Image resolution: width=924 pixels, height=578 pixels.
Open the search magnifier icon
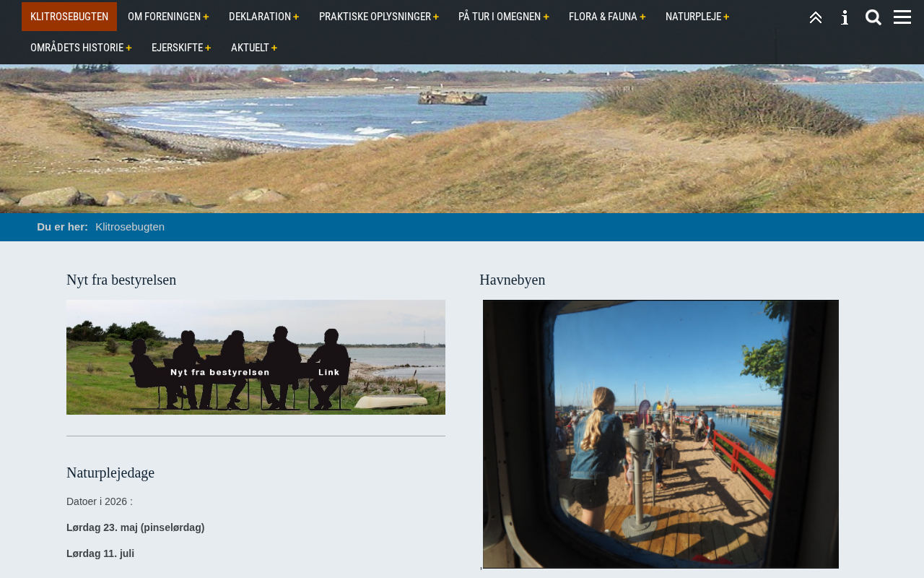873,17
